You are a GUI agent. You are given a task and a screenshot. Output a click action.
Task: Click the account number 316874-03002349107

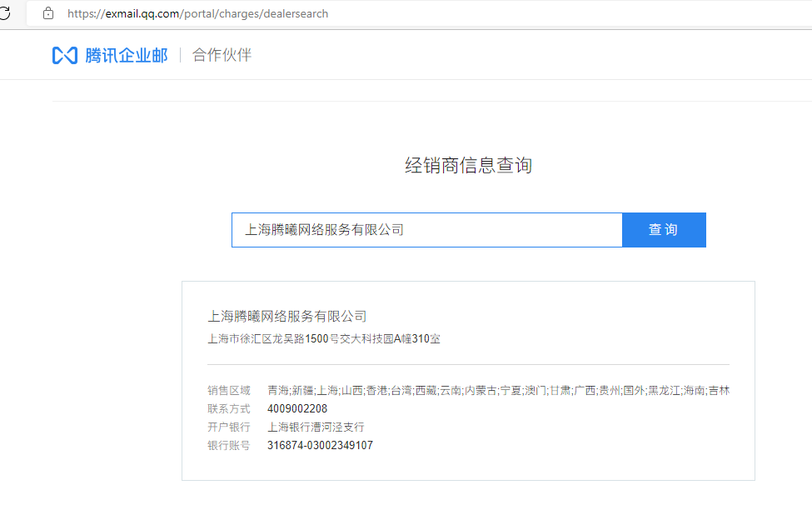coord(320,445)
